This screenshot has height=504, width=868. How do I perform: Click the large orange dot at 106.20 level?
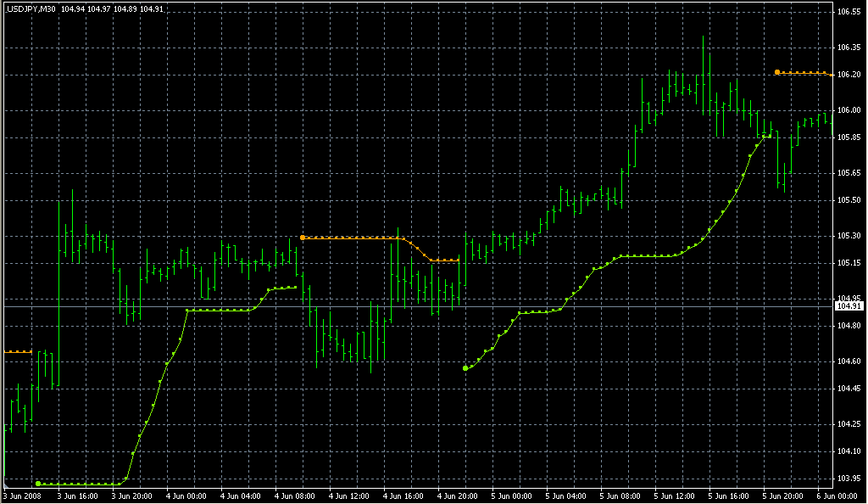(777, 72)
